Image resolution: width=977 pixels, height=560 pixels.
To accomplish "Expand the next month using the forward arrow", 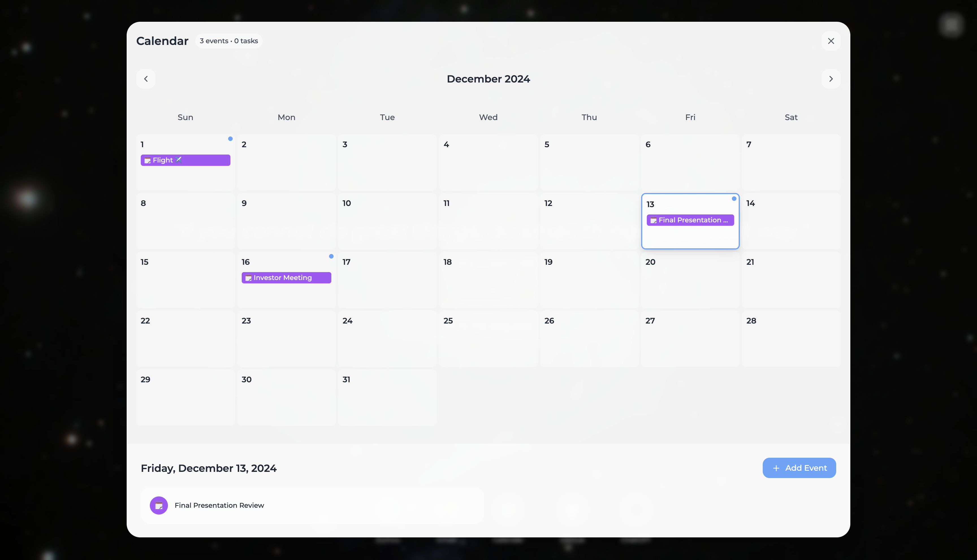I will [x=831, y=79].
